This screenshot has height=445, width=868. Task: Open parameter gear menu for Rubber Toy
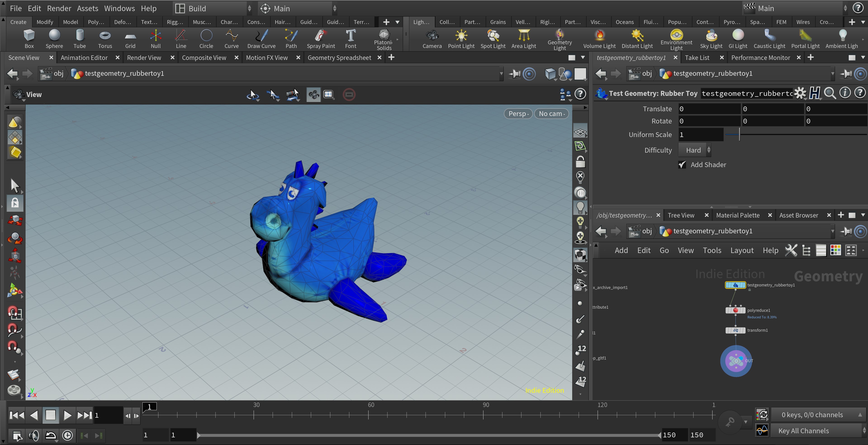800,93
